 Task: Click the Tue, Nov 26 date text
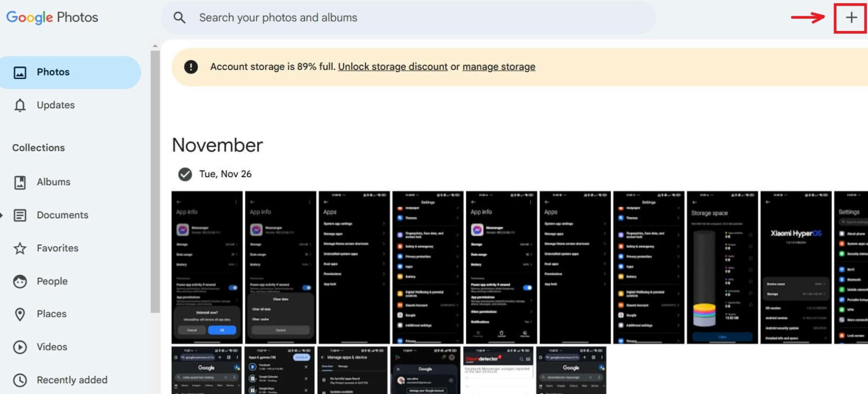click(x=225, y=174)
